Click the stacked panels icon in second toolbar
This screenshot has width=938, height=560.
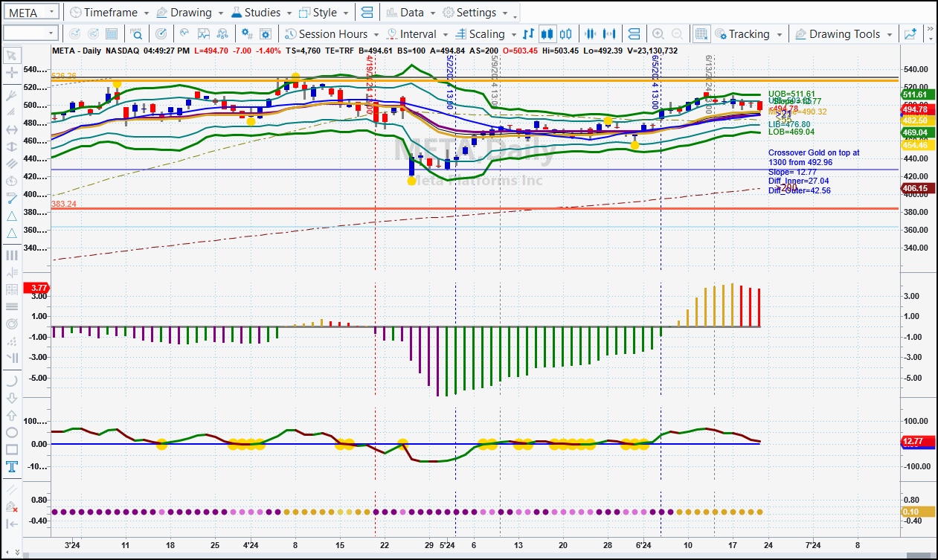pyautogui.click(x=634, y=33)
